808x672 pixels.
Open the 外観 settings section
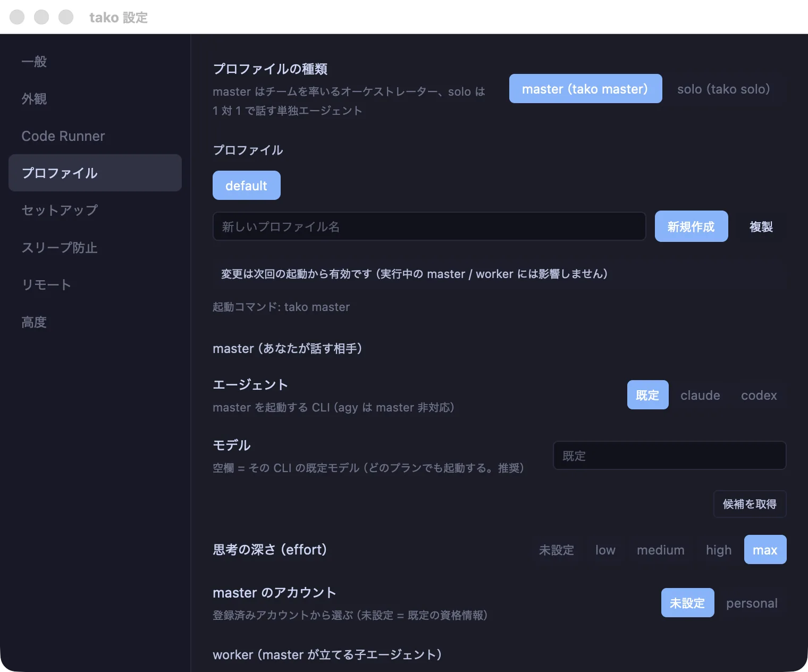click(95, 99)
